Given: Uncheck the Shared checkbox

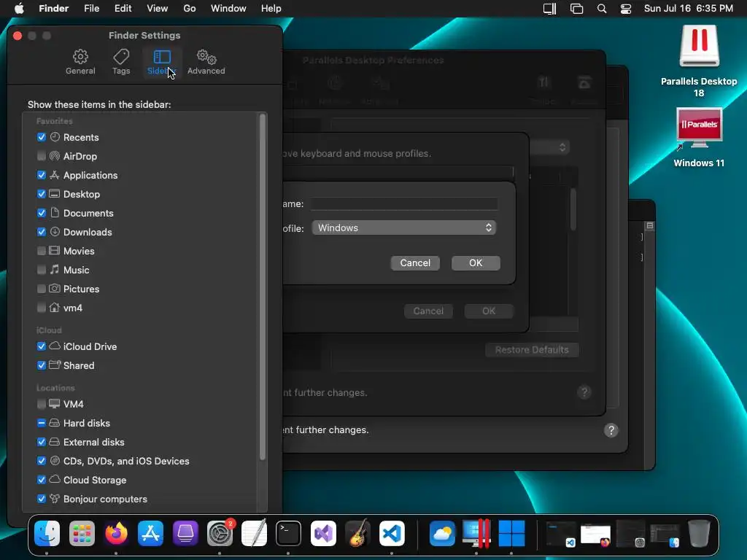Looking at the screenshot, I should [x=42, y=366].
